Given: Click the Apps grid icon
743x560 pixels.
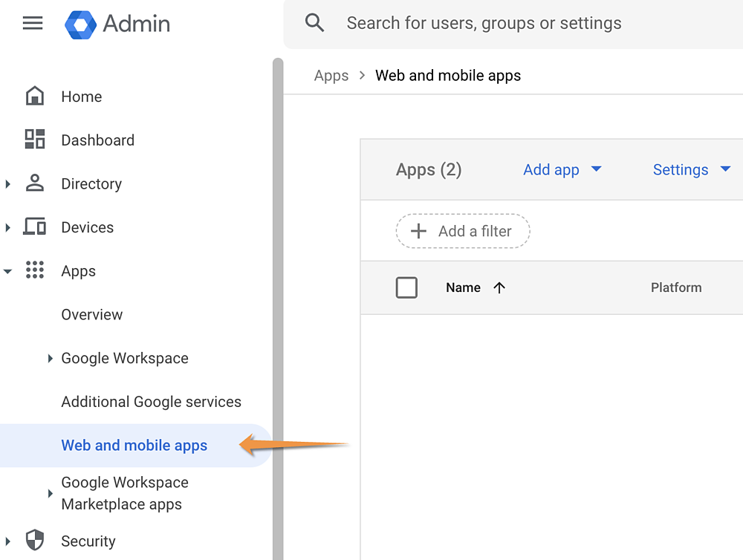Looking at the screenshot, I should tap(35, 270).
